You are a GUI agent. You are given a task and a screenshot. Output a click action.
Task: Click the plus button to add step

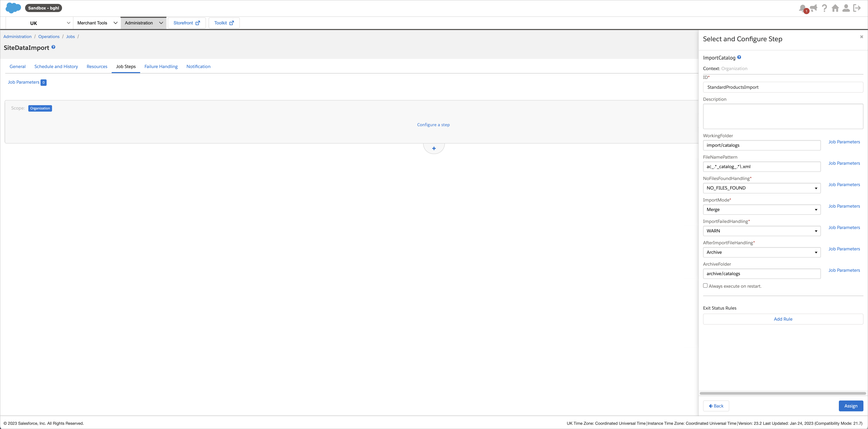point(434,148)
